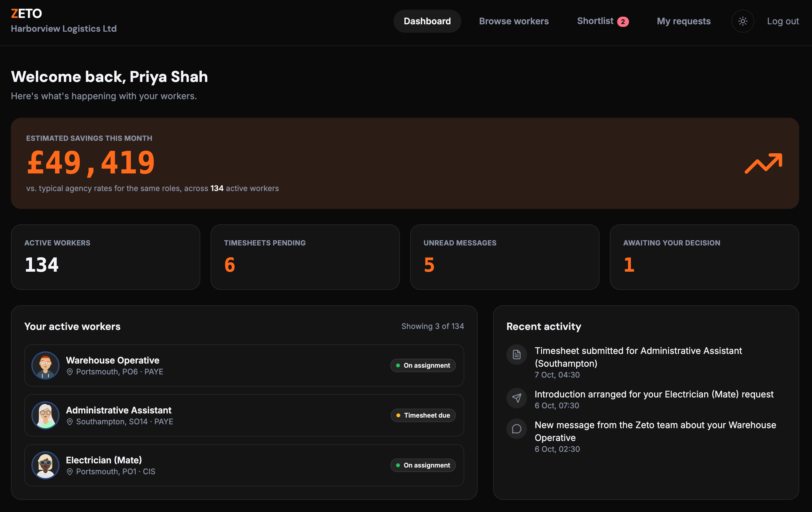Viewport: 812px width, 512px height.
Task: Click the Warehouse Operative avatar
Action: click(45, 365)
